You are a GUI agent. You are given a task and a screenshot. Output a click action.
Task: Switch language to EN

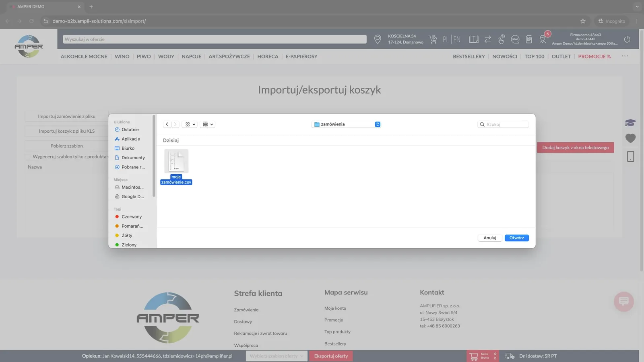457,39
